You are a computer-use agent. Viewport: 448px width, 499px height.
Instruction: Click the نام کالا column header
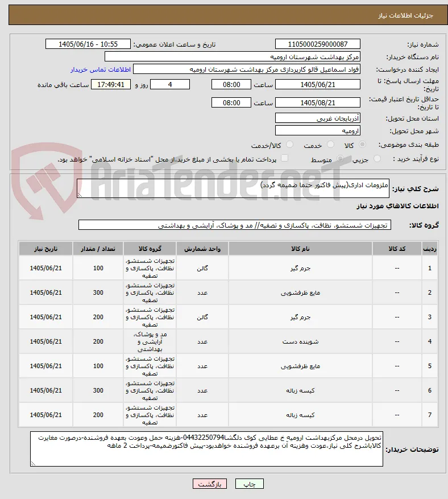(x=300, y=249)
